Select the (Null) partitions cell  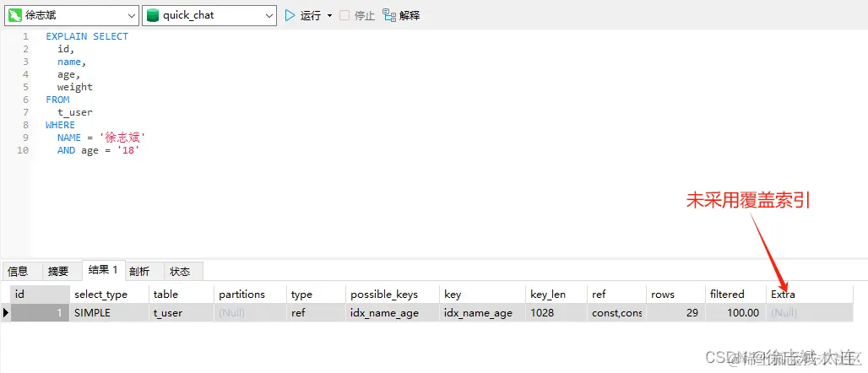coord(250,313)
